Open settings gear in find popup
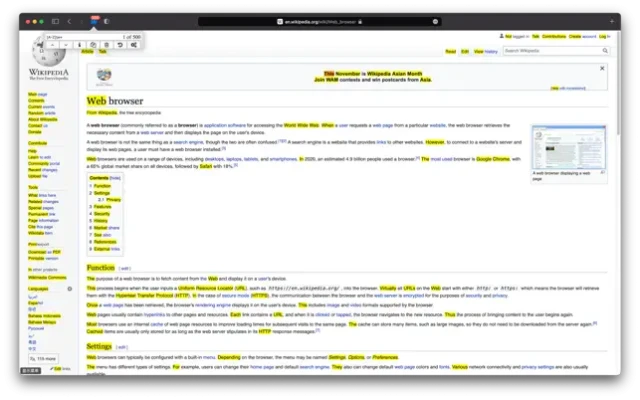 [133, 45]
